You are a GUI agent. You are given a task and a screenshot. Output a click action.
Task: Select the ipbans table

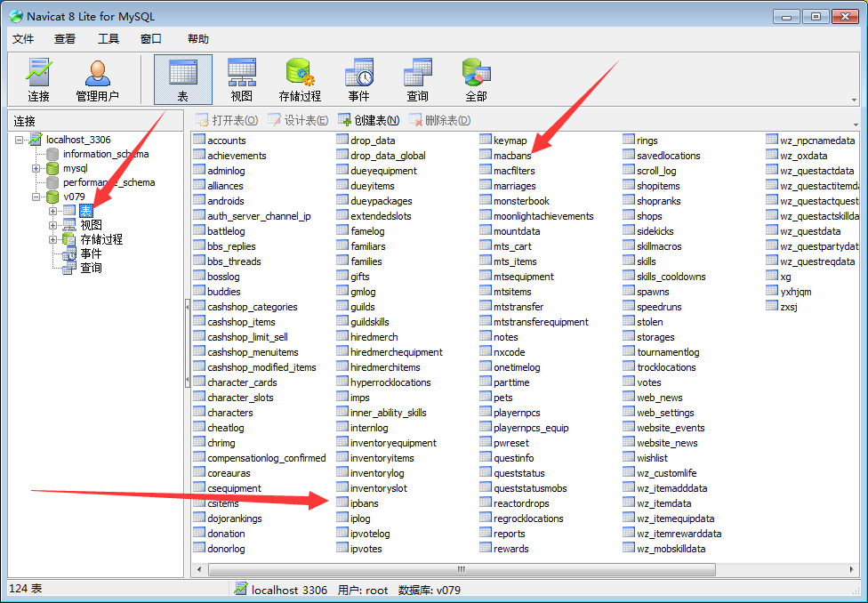coord(364,503)
